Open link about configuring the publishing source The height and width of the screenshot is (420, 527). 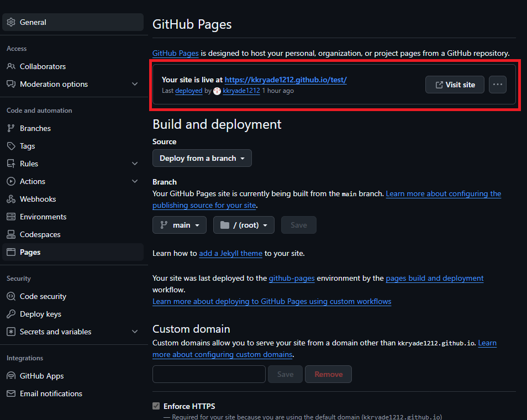click(x=444, y=193)
